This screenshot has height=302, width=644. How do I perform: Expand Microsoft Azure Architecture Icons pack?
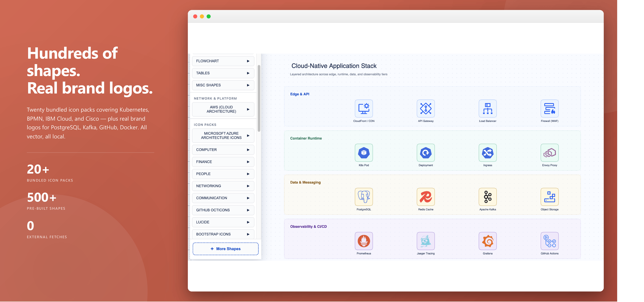(x=223, y=135)
